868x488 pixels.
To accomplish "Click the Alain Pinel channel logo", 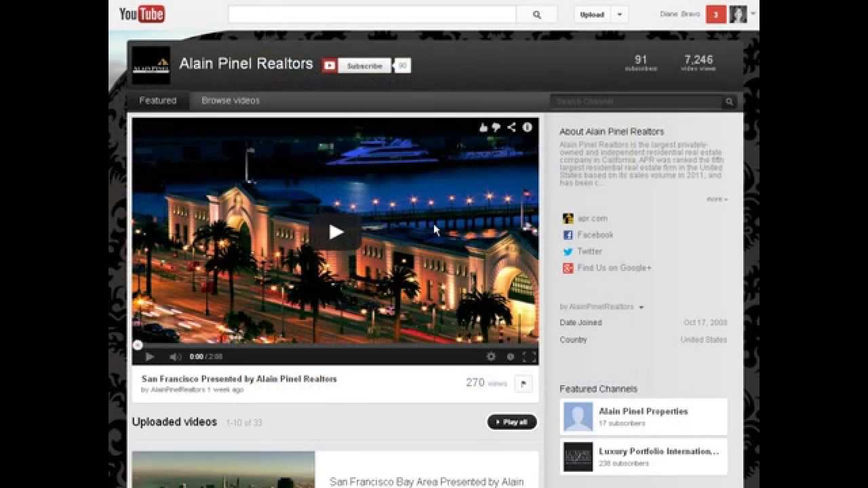I will tap(151, 65).
